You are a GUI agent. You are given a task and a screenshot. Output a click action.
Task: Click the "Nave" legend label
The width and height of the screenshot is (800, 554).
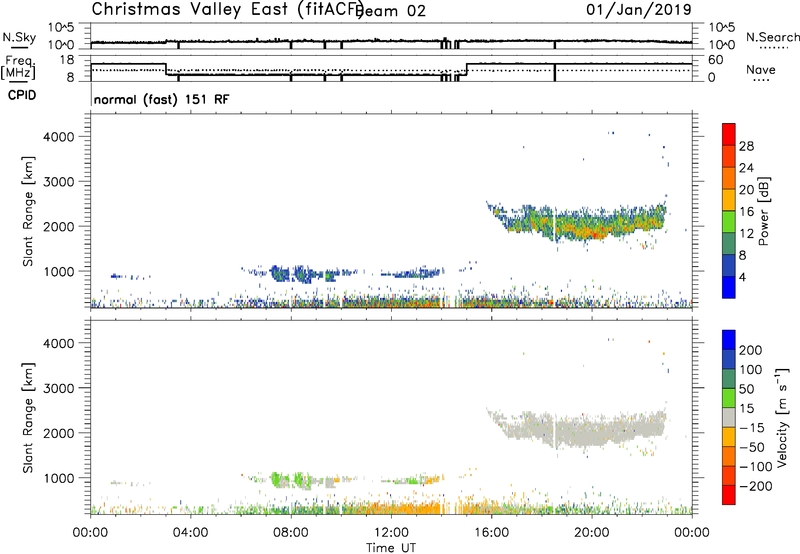click(761, 69)
